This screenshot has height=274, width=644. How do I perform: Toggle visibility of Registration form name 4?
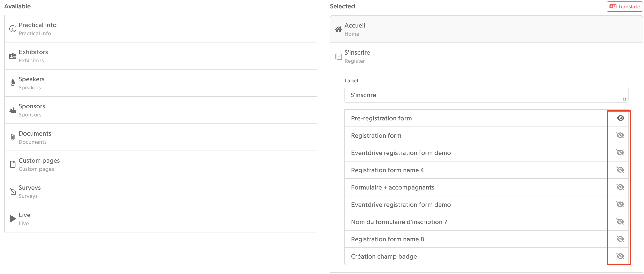620,170
